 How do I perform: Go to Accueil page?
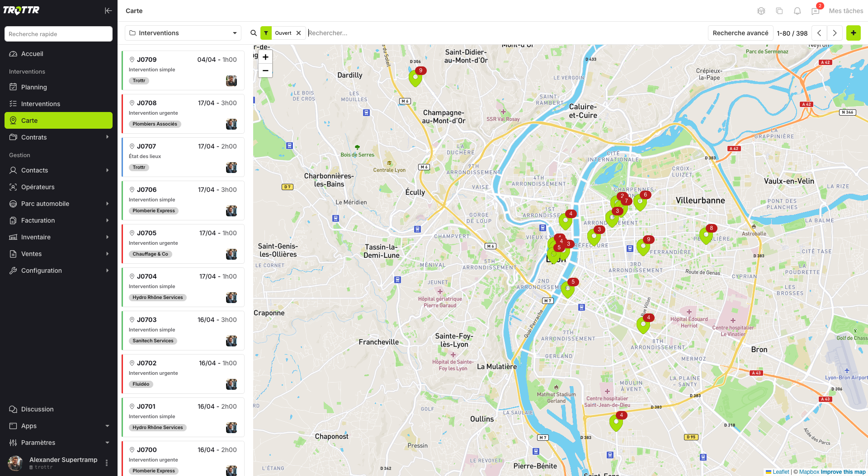point(32,54)
